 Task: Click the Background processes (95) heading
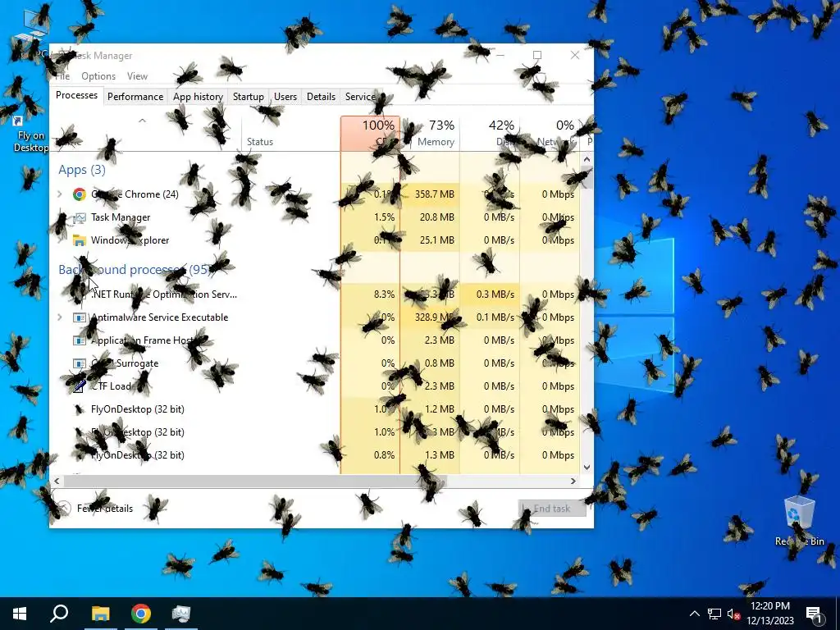pyautogui.click(x=134, y=269)
